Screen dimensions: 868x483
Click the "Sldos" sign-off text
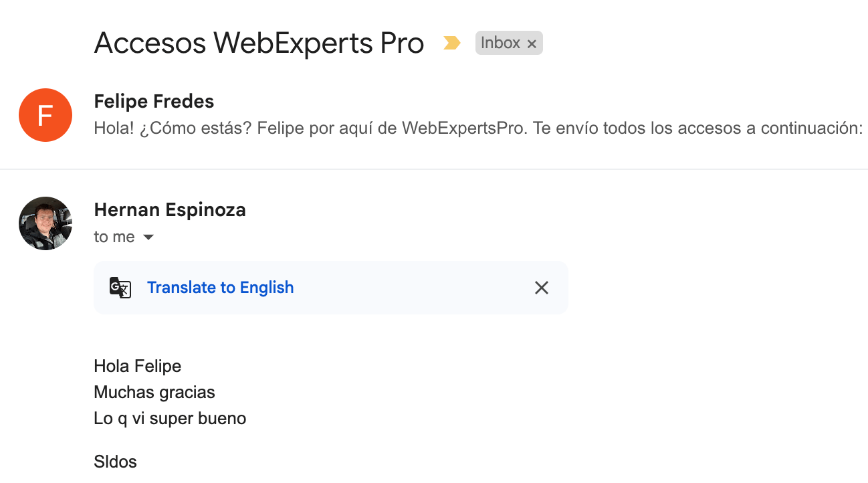(x=116, y=462)
